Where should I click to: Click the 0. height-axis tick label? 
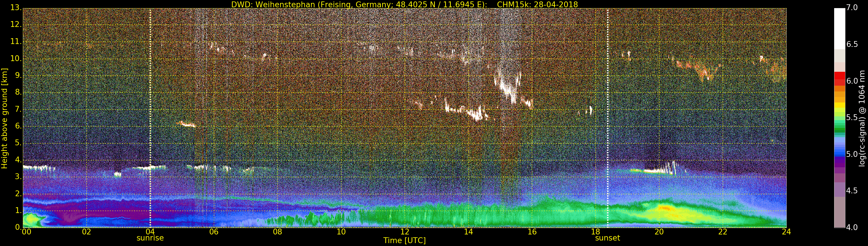tap(18, 227)
